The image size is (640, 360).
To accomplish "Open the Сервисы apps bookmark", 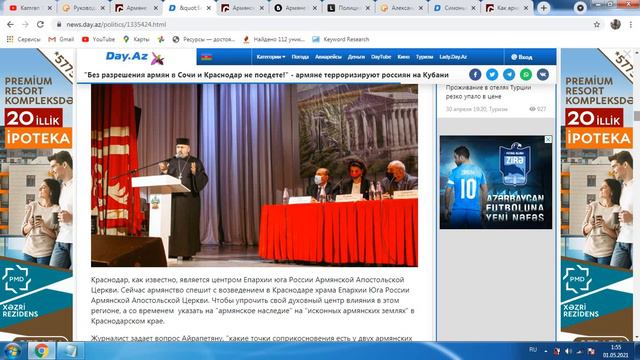I will pyautogui.click(x=24, y=39).
